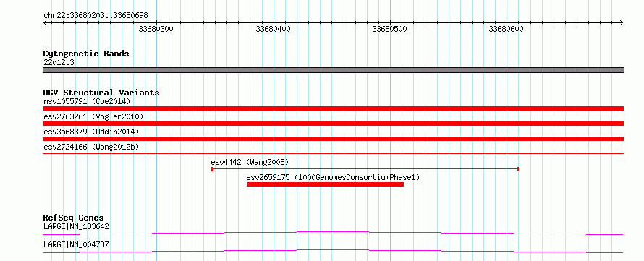Open variant esv2724166 (Wong2012b) label

pyautogui.click(x=91, y=147)
